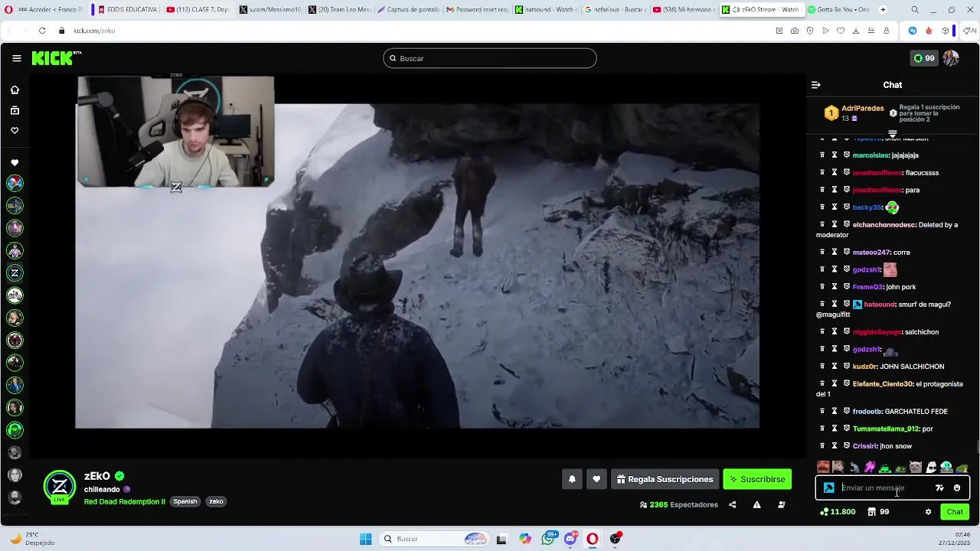This screenshot has height=551, width=980.
Task: Open the zEkO live channel avatar
Action: click(60, 487)
